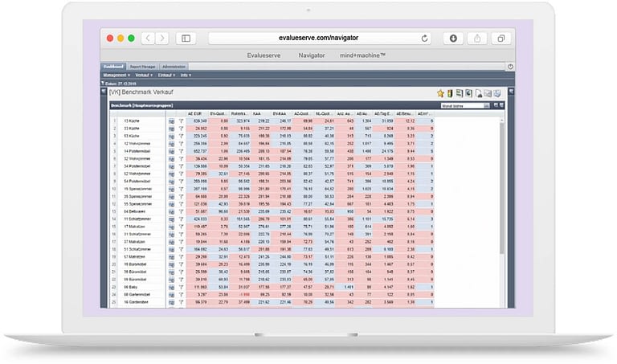The width and height of the screenshot is (617, 364).
Task: Open the Monat period dropdown
Action: tap(465, 105)
